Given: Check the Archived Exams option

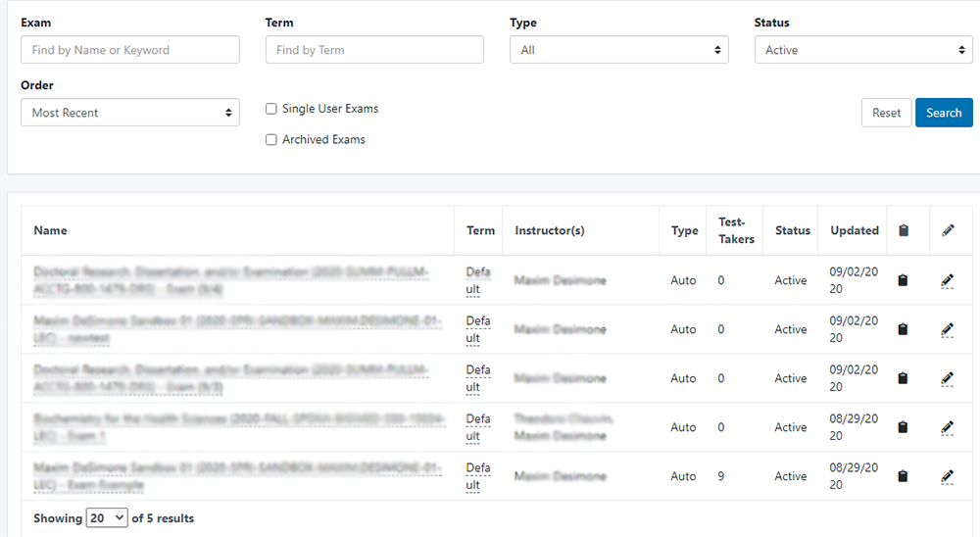Looking at the screenshot, I should pos(271,140).
